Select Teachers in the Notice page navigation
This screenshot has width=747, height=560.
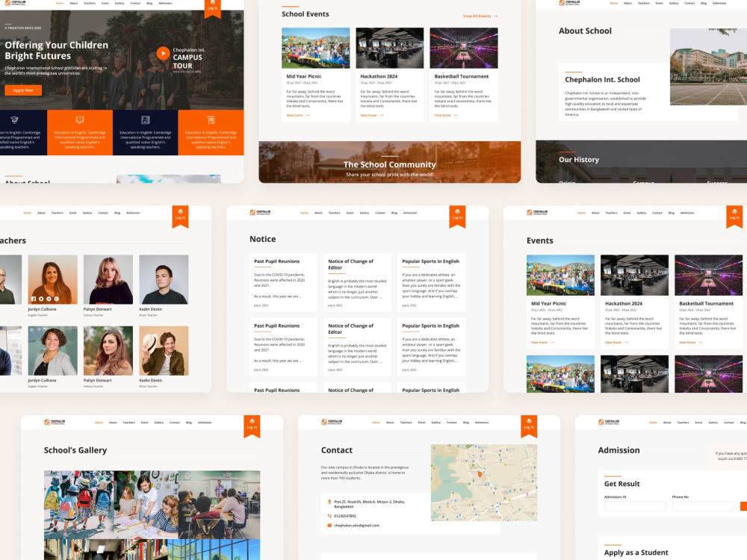(335, 213)
